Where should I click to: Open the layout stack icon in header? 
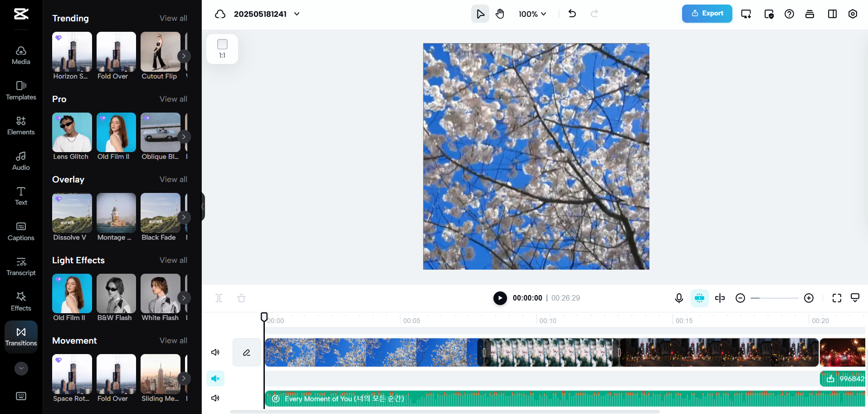809,14
